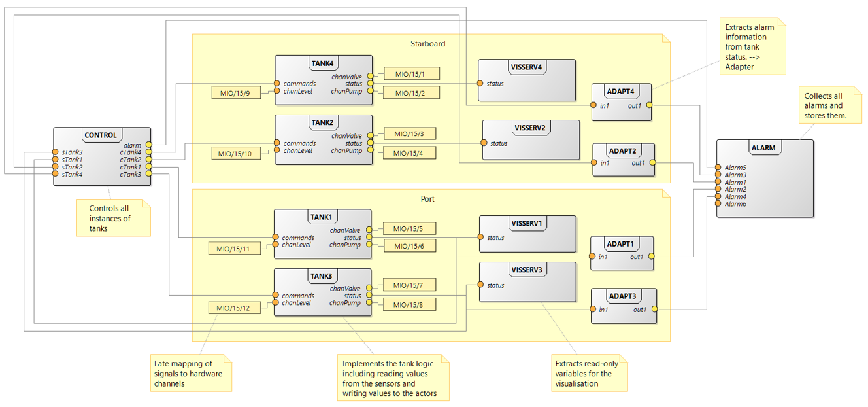Select the in1 port on ADAPT2
The image size is (868, 407).
tap(595, 163)
